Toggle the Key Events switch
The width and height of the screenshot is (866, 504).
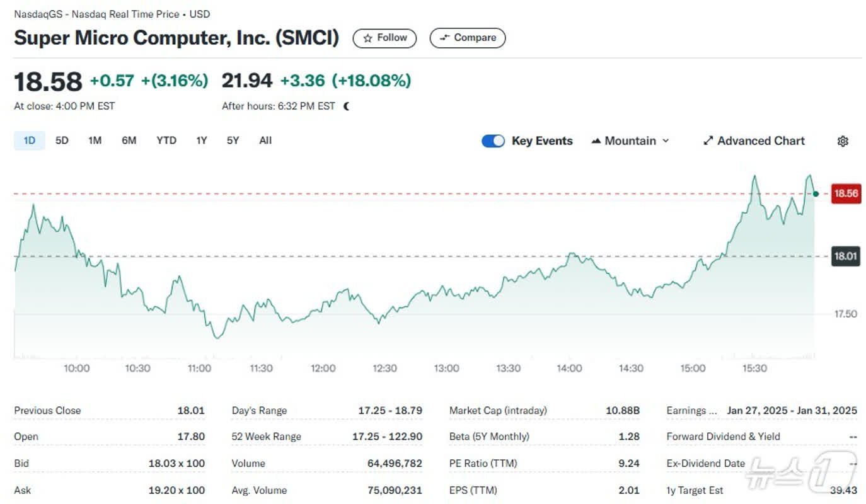coord(493,141)
